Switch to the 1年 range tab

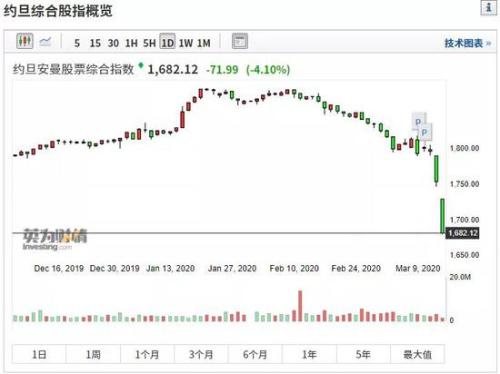[309, 354]
